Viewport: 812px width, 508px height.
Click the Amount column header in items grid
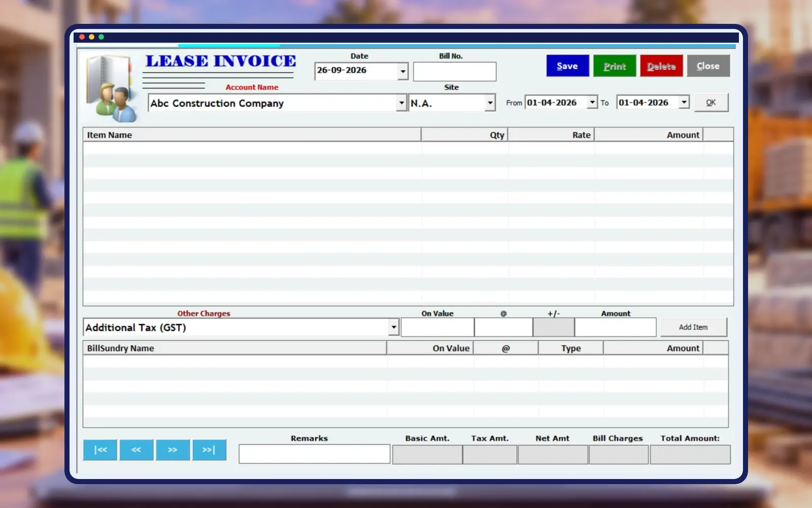[x=649, y=135]
